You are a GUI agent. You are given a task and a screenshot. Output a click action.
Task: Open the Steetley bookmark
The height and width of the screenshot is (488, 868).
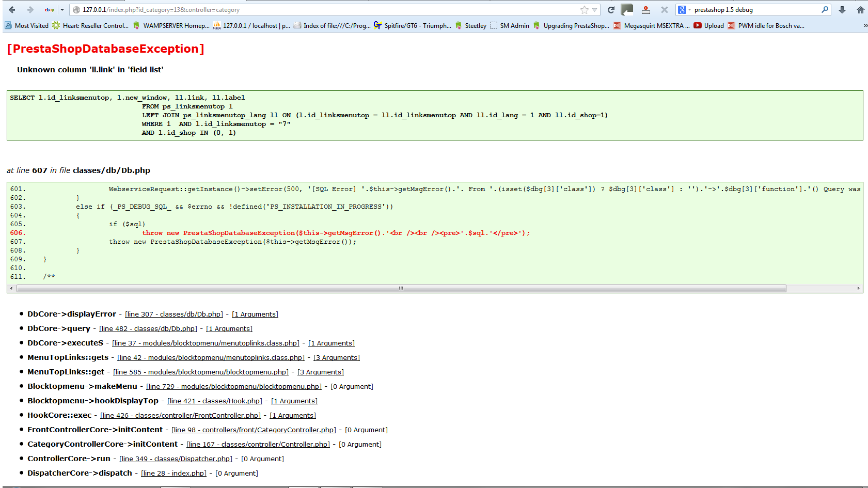point(471,26)
